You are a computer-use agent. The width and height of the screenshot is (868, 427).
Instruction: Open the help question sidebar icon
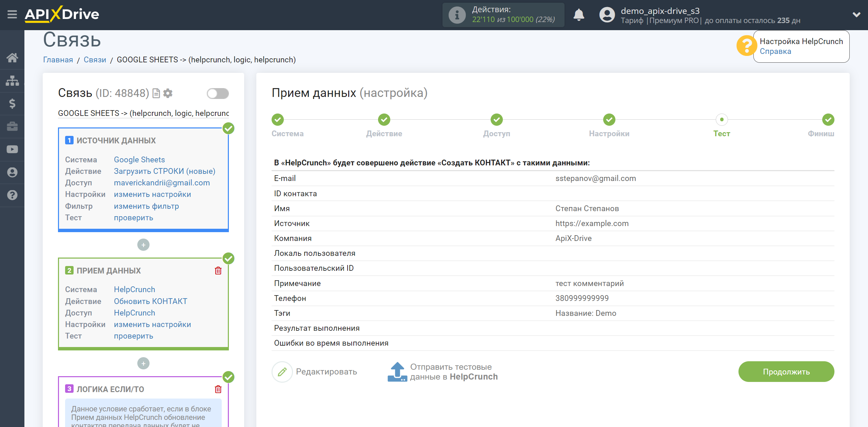[x=12, y=195]
